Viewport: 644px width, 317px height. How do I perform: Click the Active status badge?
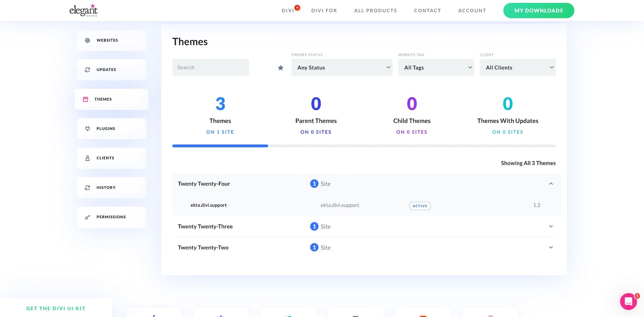coord(420,206)
